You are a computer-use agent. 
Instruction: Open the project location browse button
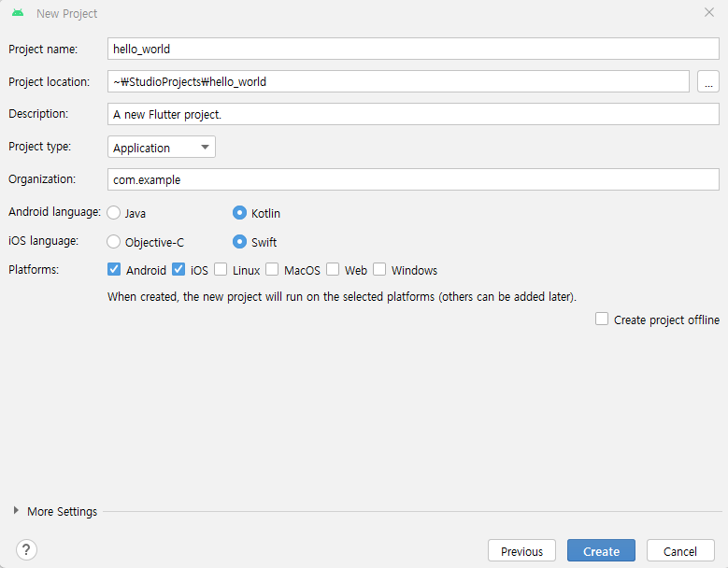708,81
